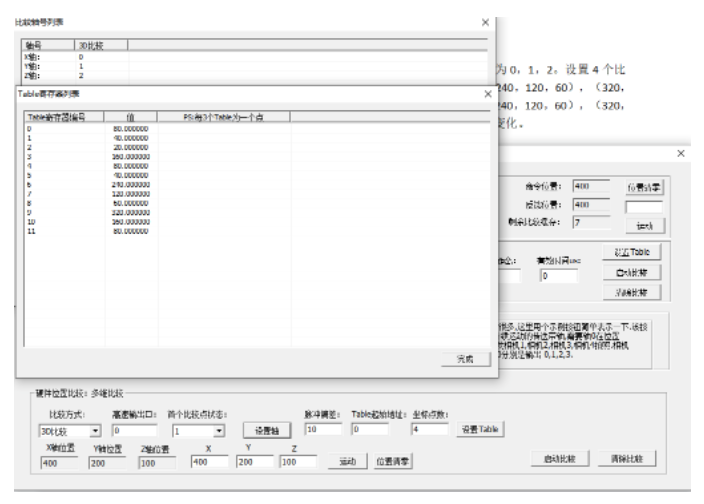Select Table register row 10

257,222
